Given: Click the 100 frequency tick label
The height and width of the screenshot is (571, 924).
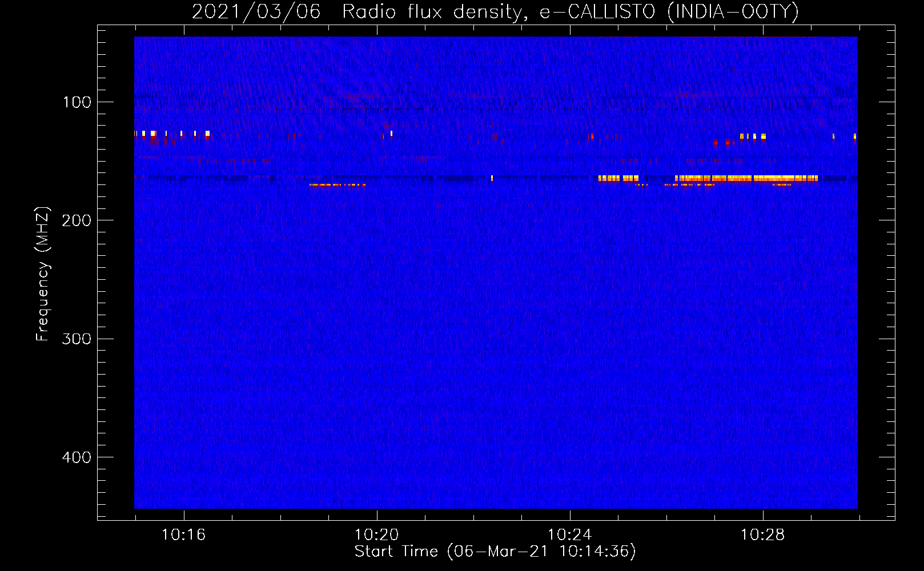Looking at the screenshot, I should [x=77, y=102].
